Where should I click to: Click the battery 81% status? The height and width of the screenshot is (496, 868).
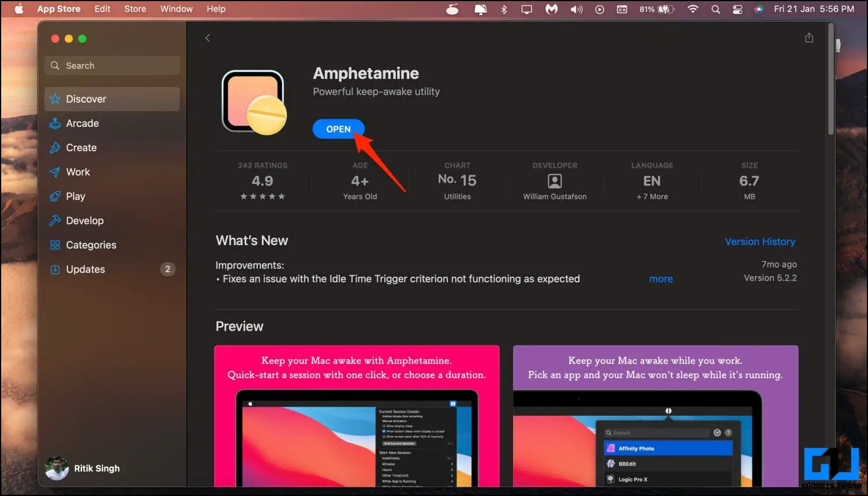click(x=657, y=9)
